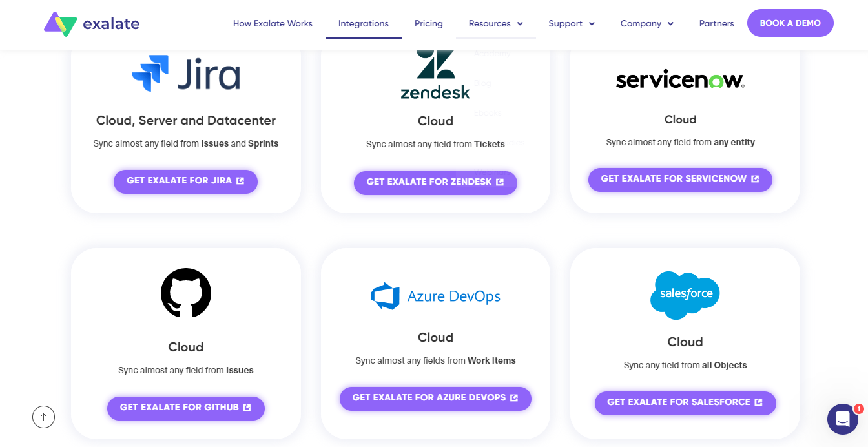Screen dimensions: 868x447
Task: Click the "Cloud" heading under the Salesforce logo
Action: pos(685,342)
